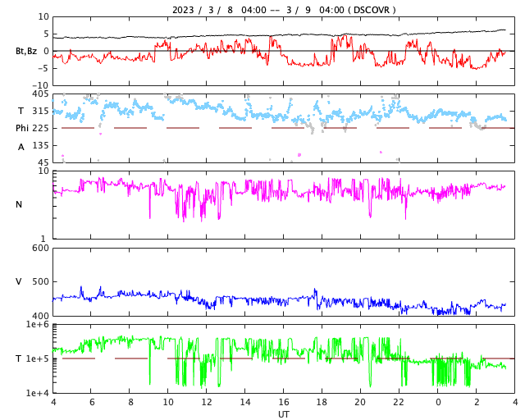525x420 pixels.
Task: Select the T label beside 1e+5
Action: 18,358
